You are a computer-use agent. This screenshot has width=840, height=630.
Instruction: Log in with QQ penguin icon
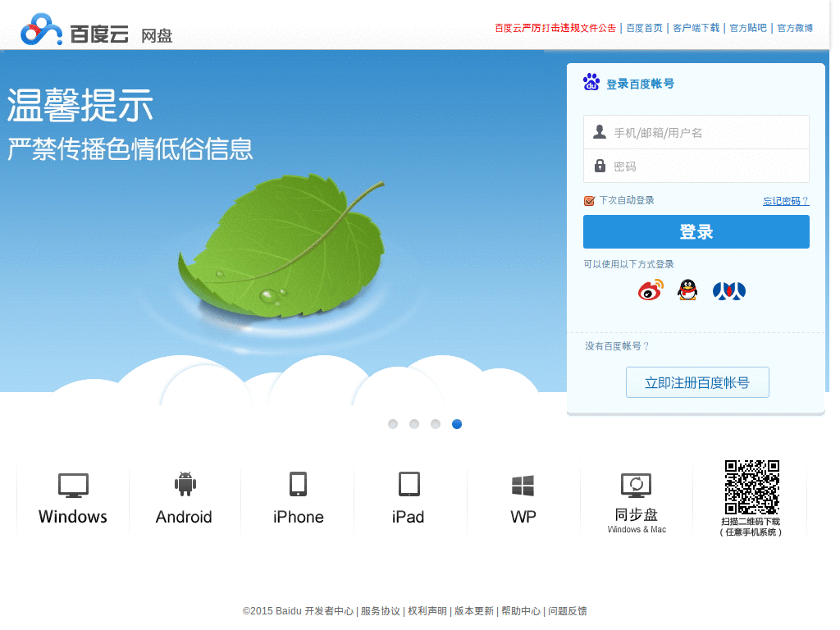[x=687, y=290]
